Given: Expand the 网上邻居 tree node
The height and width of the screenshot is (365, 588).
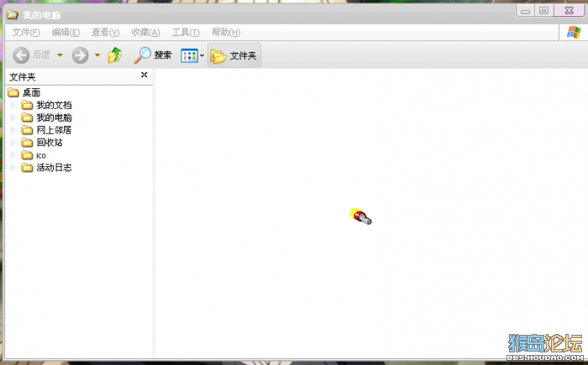Looking at the screenshot, I should tap(13, 130).
